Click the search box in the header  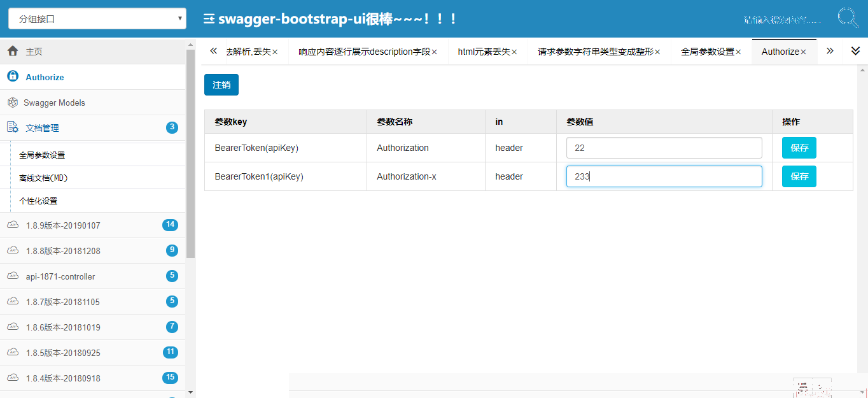tap(783, 19)
